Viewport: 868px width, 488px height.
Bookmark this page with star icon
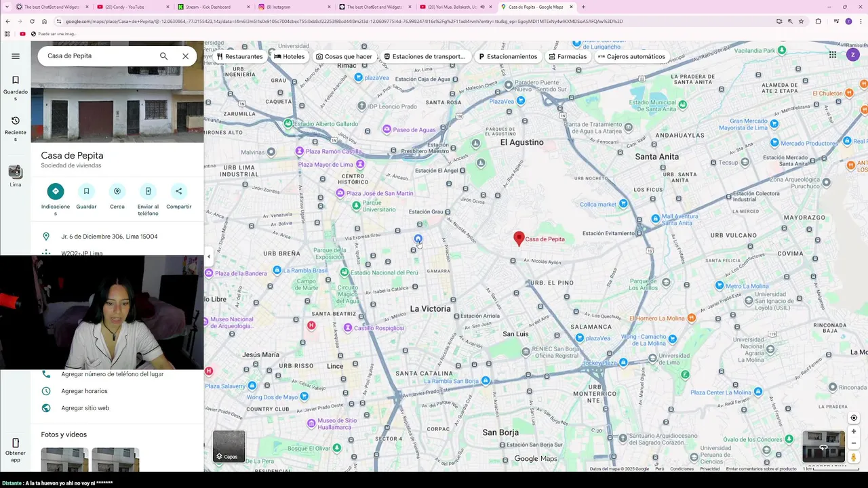(x=801, y=21)
